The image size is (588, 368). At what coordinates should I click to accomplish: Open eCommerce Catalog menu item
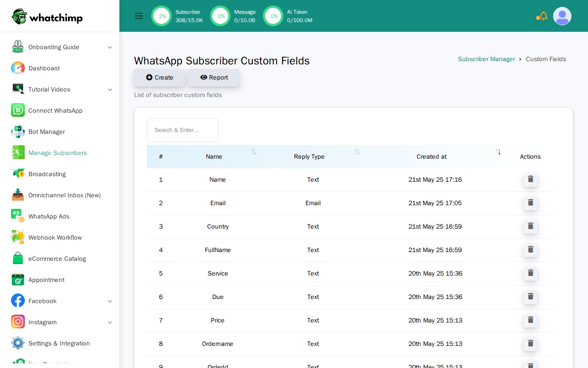tap(57, 259)
